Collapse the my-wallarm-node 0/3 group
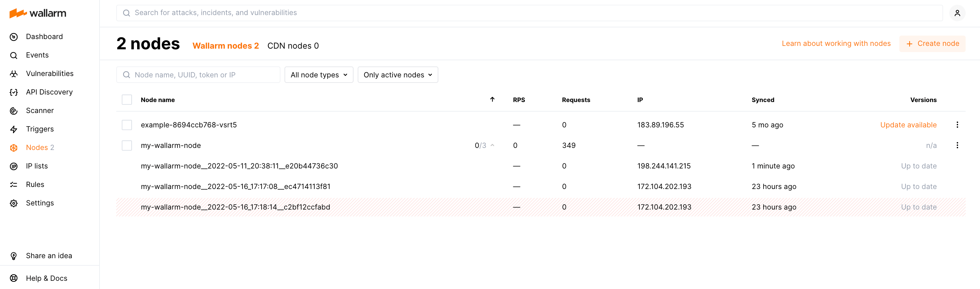The image size is (980, 289). click(x=492, y=146)
